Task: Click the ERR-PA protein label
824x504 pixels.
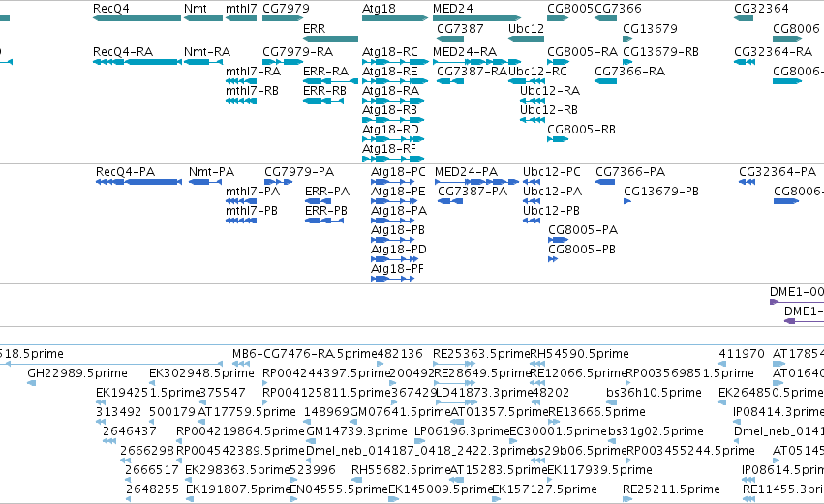Action: (327, 192)
